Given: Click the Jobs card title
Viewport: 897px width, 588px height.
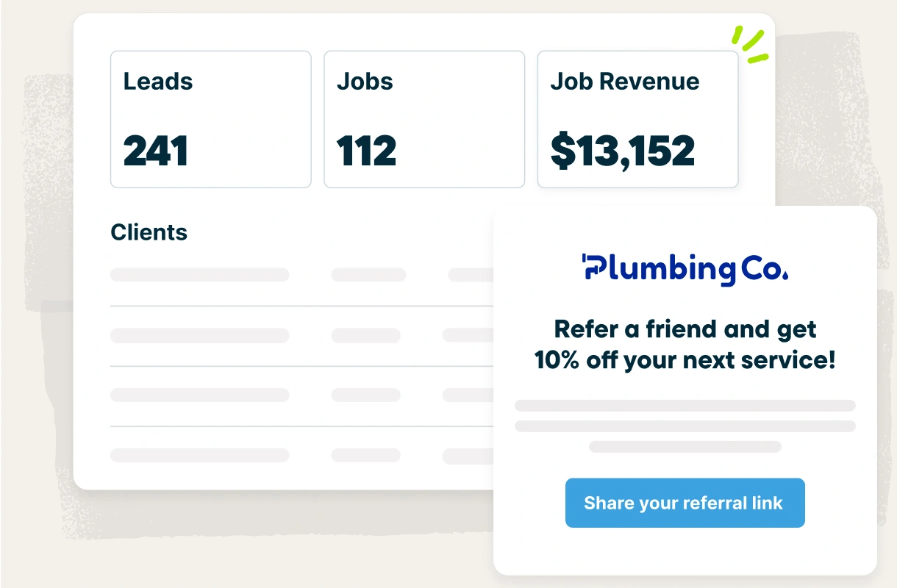Looking at the screenshot, I should click(365, 81).
